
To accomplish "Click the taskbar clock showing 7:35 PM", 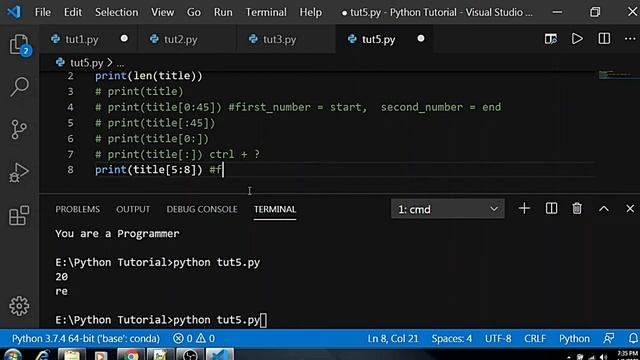I will 627,354.
